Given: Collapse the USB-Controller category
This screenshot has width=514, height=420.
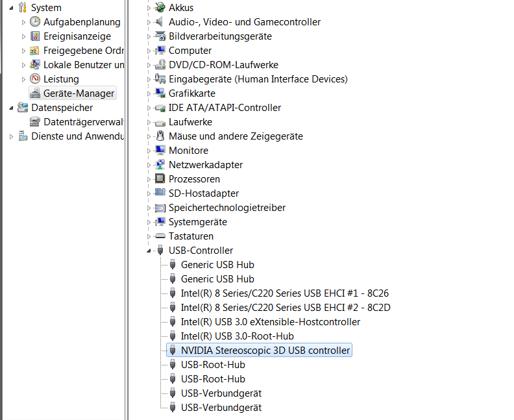Looking at the screenshot, I should coord(149,251).
